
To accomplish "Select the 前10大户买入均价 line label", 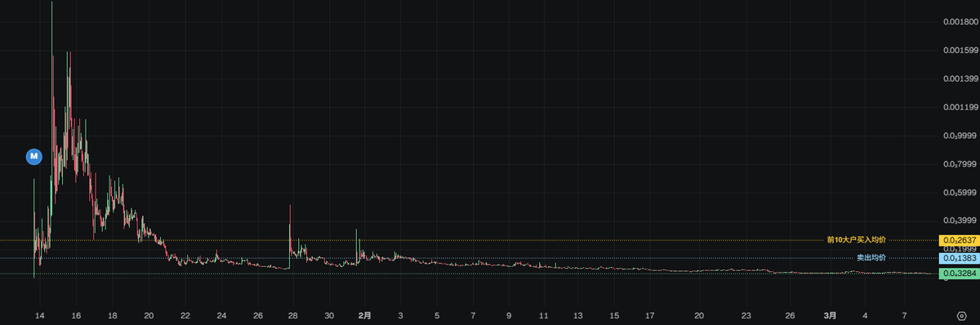I will click(x=856, y=240).
